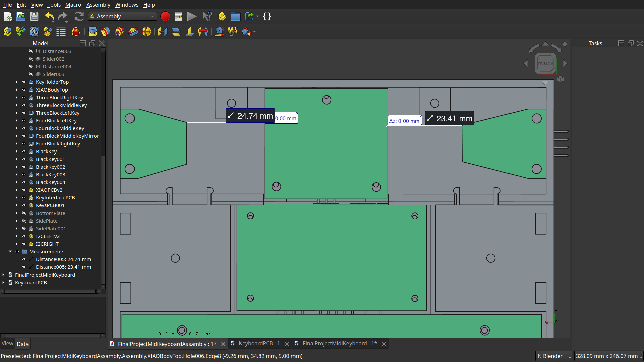
Task: Create a parallel joint
Action: (x=176, y=32)
